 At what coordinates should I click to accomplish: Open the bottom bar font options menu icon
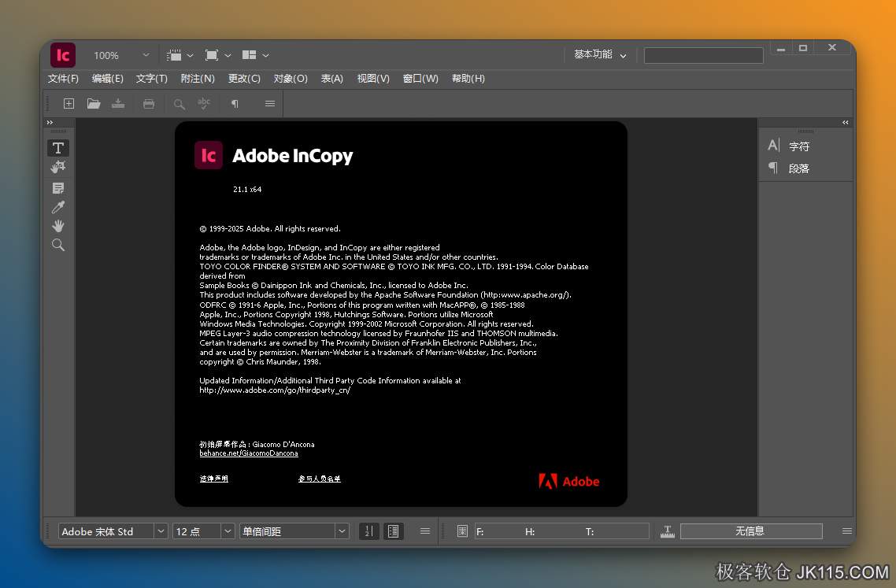[424, 531]
